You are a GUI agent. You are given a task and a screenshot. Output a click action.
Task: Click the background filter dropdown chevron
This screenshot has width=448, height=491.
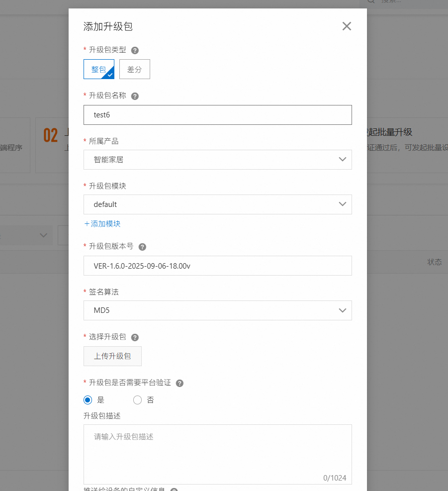(x=44, y=235)
